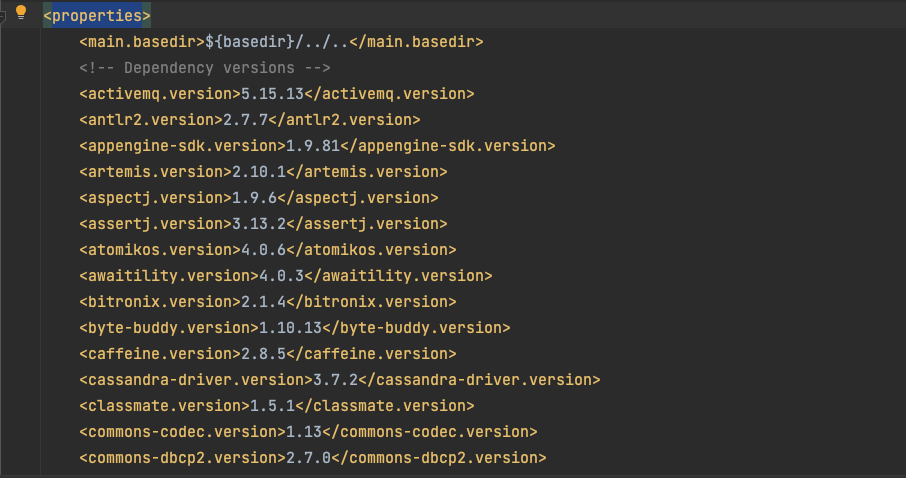Click the classmate.version value 1.5.1
906x478 pixels.
point(272,406)
